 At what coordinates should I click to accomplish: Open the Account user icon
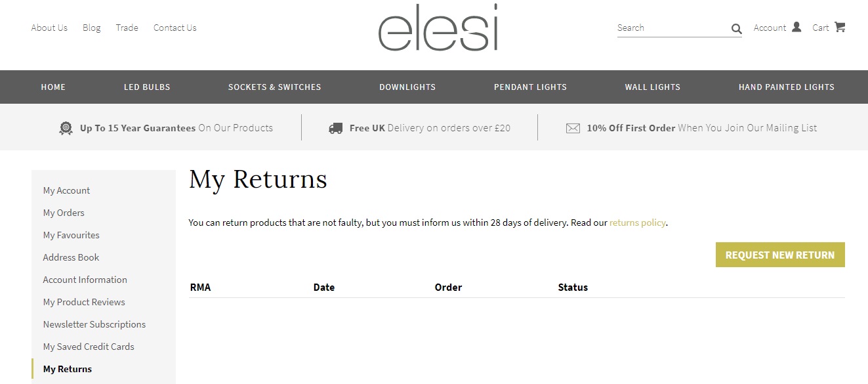click(796, 27)
